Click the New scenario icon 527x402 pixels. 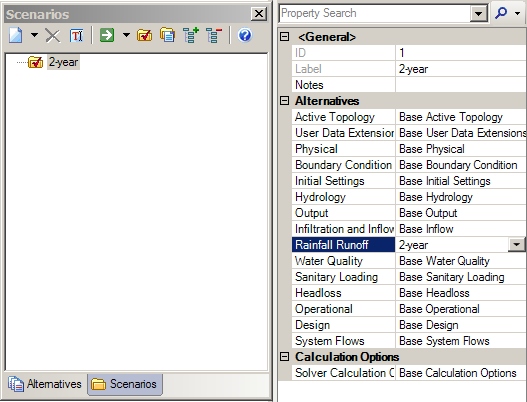[16, 35]
